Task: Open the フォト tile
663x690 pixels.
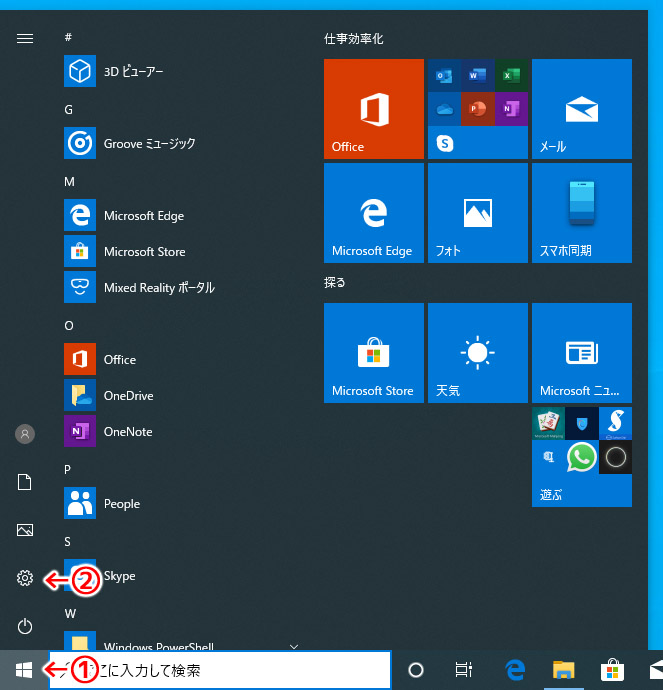Action: (x=477, y=213)
